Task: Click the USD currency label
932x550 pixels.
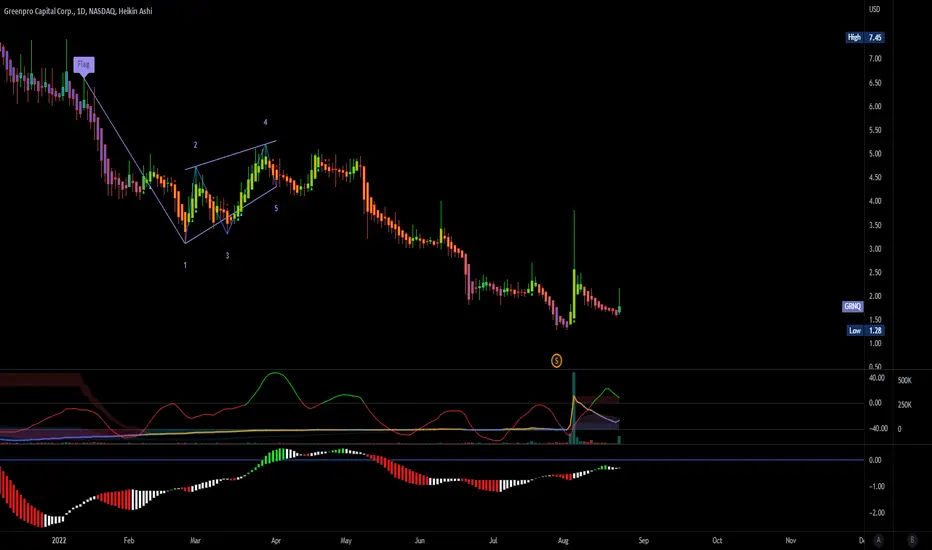Action: pyautogui.click(x=874, y=10)
